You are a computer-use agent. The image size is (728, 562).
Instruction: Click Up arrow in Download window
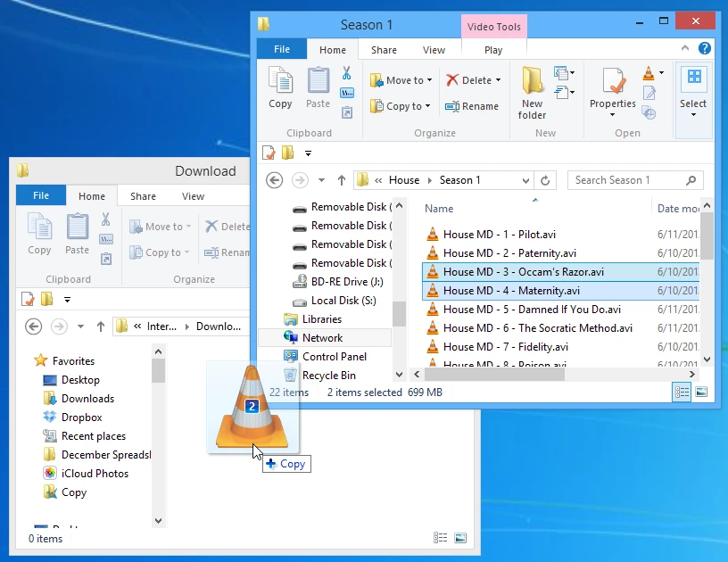click(101, 326)
